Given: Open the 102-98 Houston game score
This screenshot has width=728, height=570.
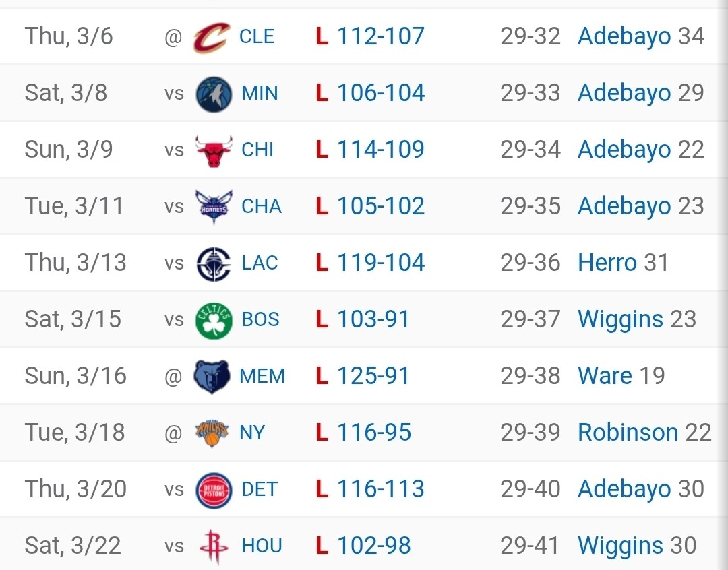Looking at the screenshot, I should (x=373, y=546).
